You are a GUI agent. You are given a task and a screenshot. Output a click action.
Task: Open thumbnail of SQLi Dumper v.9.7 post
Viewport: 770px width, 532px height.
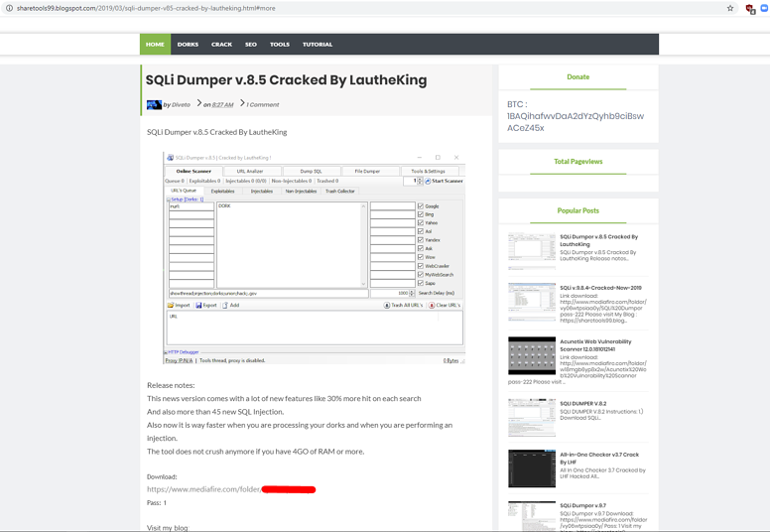point(532,516)
